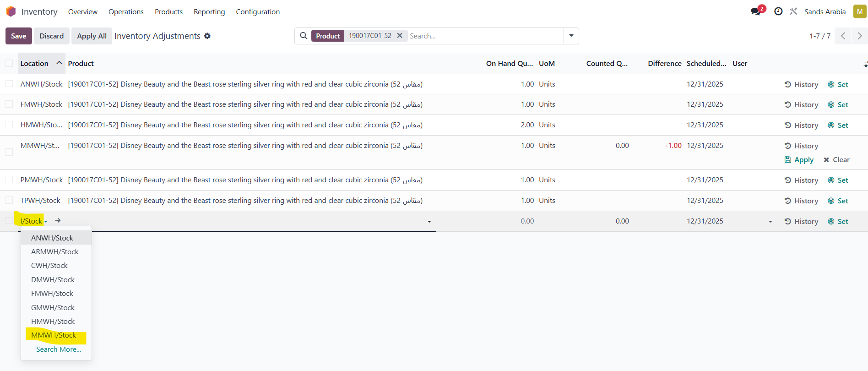
Task: Choose CWH/Stock from the location list
Action: (x=56, y=266)
